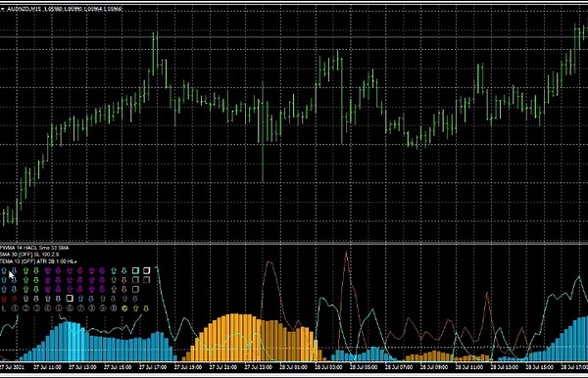
Task: Click the 28 Jul 15:00 time axis label
Action: (540, 367)
